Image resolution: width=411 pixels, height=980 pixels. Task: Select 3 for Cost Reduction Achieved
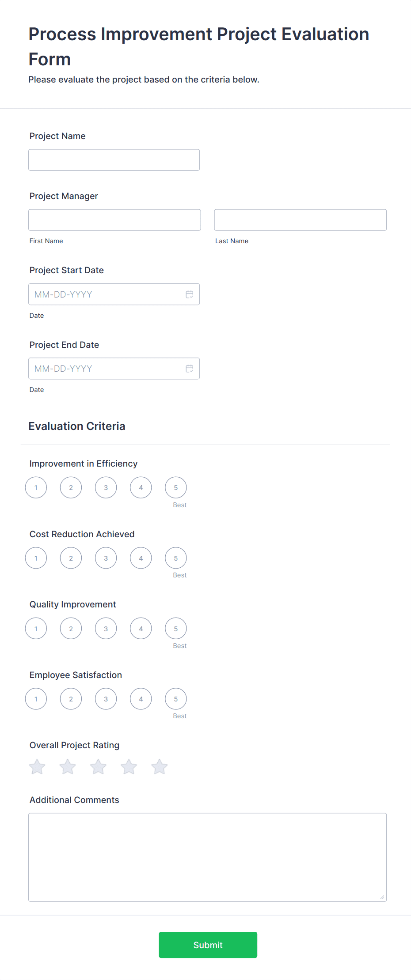(x=106, y=558)
